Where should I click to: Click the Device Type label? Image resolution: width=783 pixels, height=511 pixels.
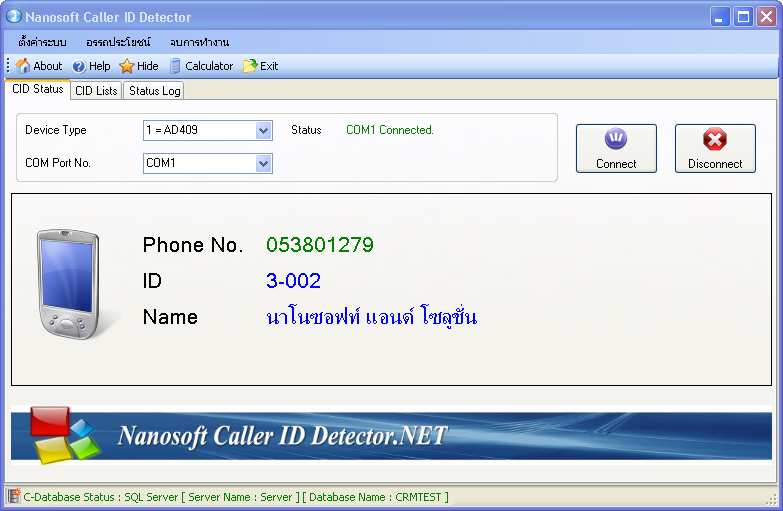click(x=55, y=130)
